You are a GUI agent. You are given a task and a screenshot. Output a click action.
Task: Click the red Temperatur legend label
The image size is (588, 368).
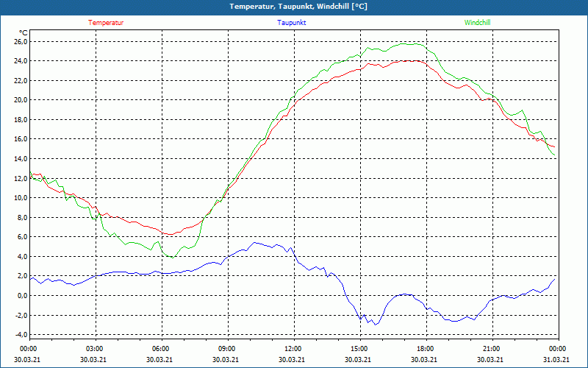pyautogui.click(x=106, y=23)
